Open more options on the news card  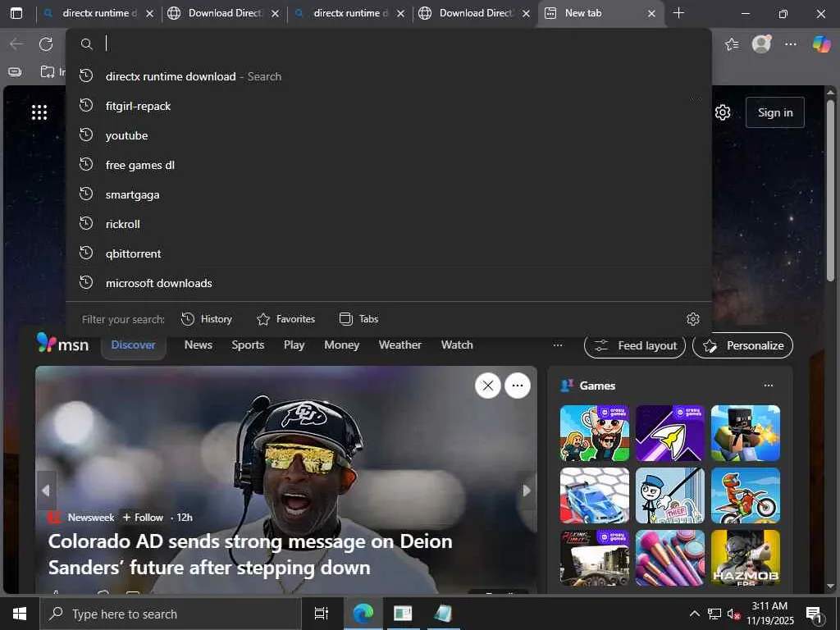coord(518,386)
